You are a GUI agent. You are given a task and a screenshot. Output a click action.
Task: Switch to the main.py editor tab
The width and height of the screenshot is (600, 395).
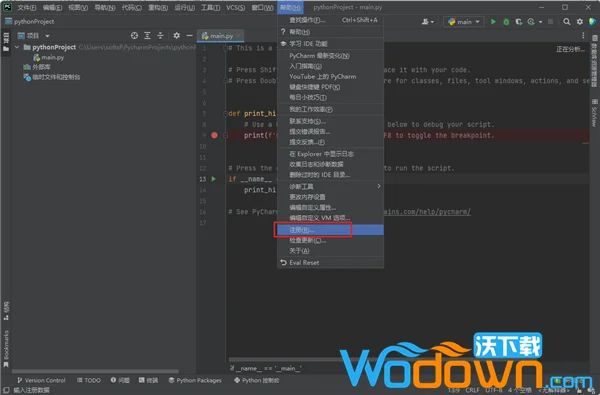click(x=221, y=36)
